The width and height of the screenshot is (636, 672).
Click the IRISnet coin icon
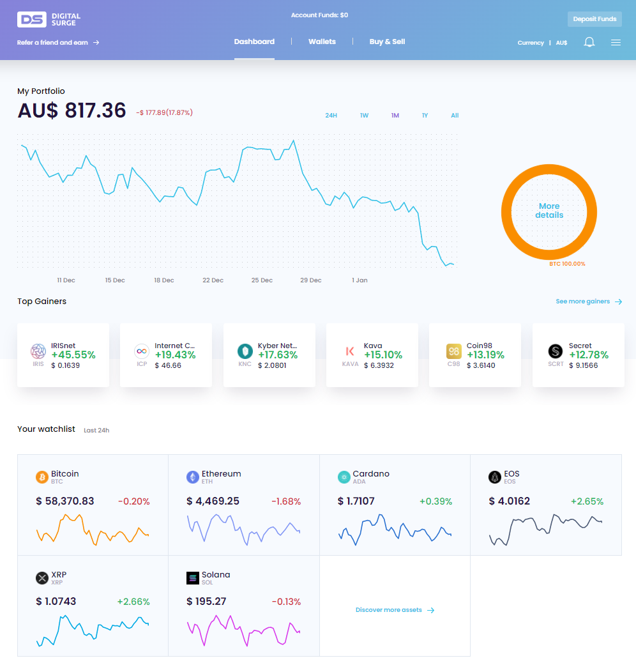click(38, 351)
